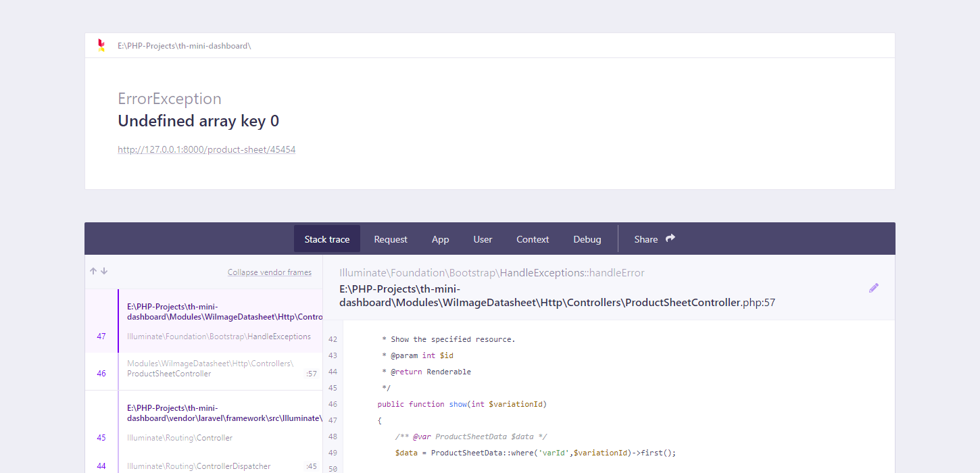Click the HandleExceptions::handleError class title
Screen dimensions: 980x473
click(492, 273)
